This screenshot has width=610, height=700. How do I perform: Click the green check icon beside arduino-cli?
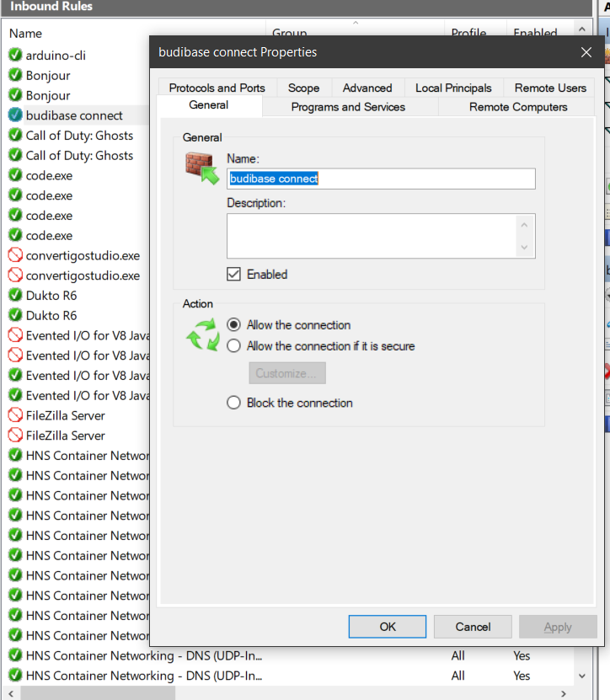click(x=15, y=55)
